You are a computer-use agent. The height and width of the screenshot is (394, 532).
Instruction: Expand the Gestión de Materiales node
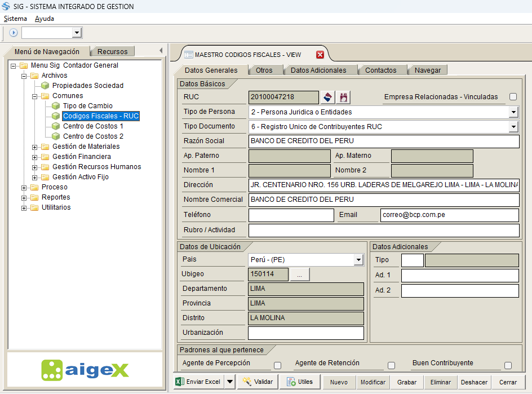(34, 147)
